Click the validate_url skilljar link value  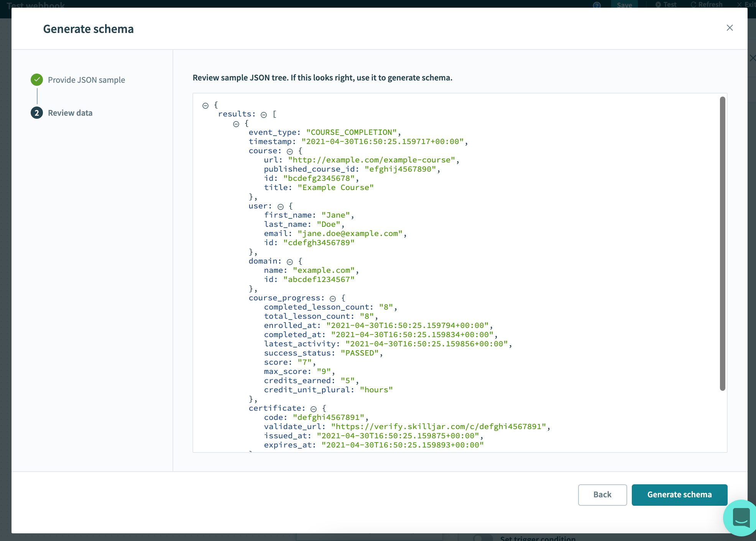[x=439, y=426]
